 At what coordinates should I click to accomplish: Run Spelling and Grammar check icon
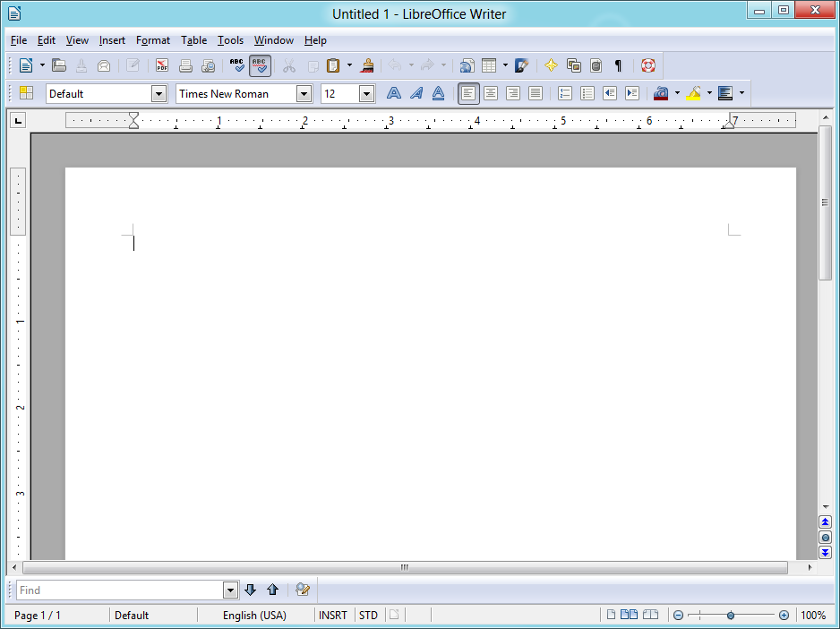(x=236, y=66)
